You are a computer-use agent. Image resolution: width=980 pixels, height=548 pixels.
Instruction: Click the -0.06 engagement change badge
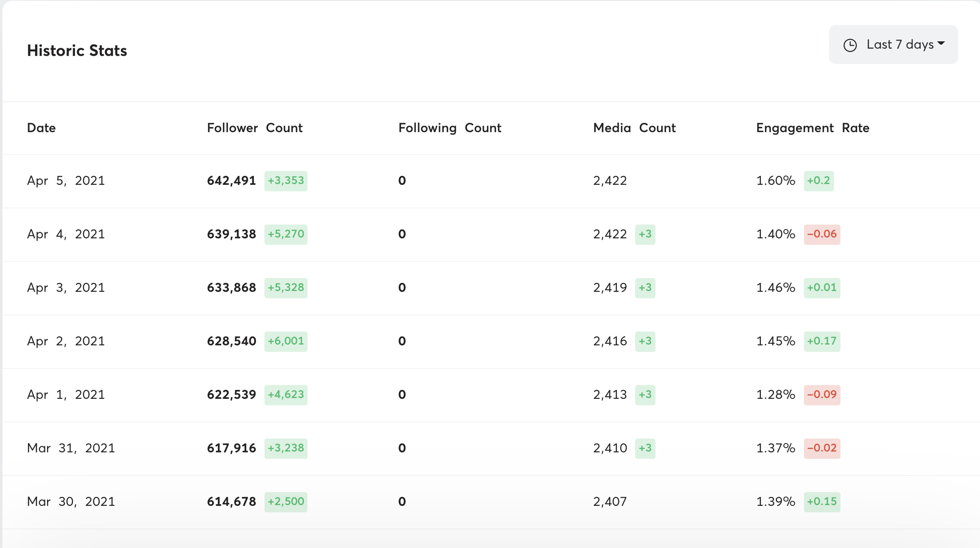[822, 234]
